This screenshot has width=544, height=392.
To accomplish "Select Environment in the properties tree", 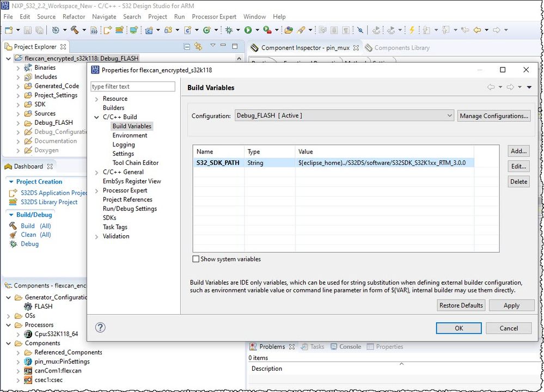I will click(x=130, y=135).
